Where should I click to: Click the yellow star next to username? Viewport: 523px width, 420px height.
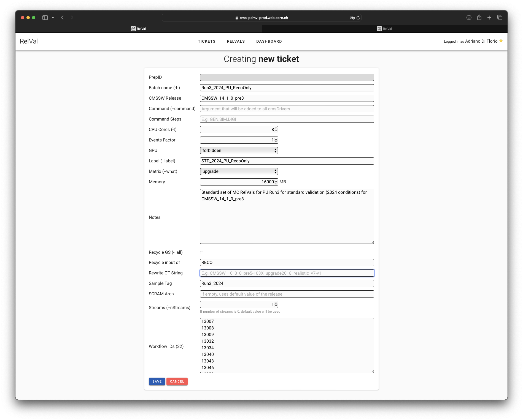point(501,41)
